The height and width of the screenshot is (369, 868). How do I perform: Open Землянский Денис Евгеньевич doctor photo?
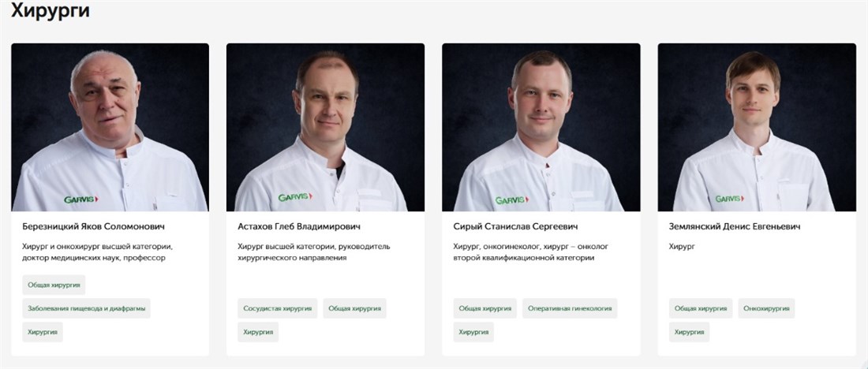[757, 127]
